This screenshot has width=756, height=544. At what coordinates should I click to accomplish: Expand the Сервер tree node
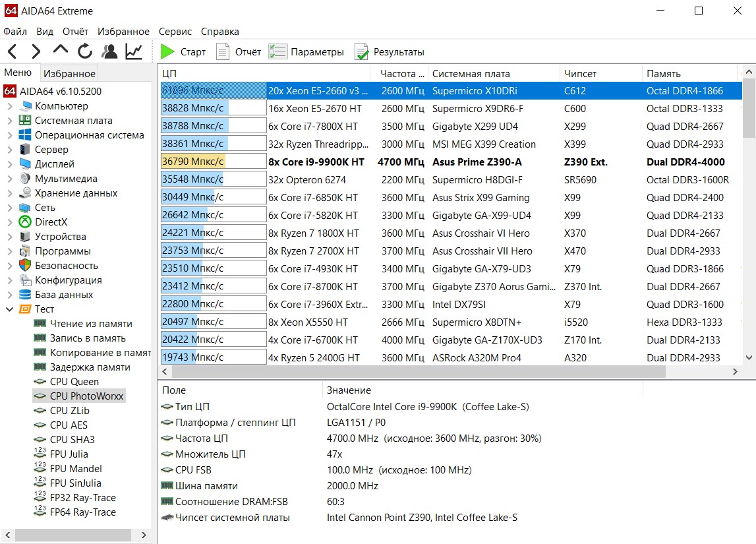(x=10, y=150)
